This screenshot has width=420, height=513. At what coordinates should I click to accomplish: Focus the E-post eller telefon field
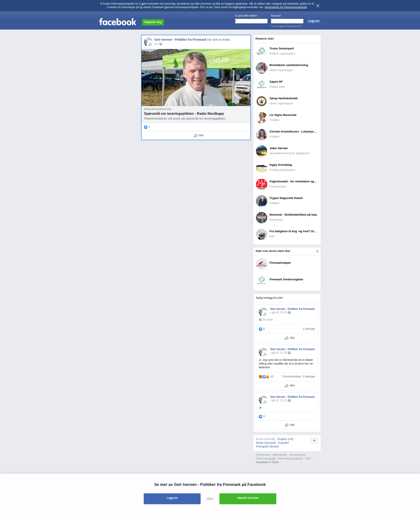(x=251, y=21)
